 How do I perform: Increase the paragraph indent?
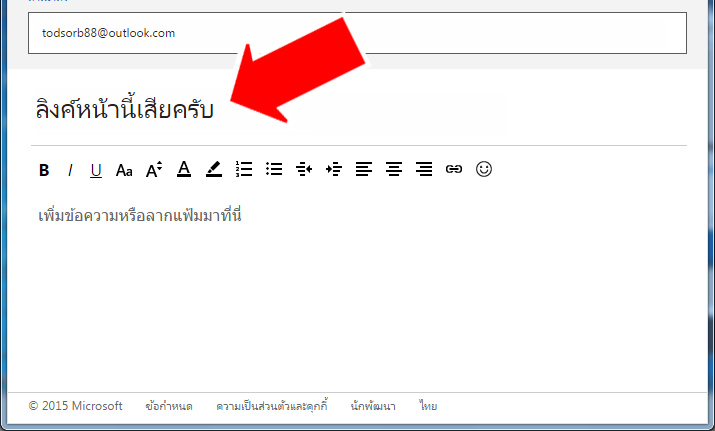[334, 169]
